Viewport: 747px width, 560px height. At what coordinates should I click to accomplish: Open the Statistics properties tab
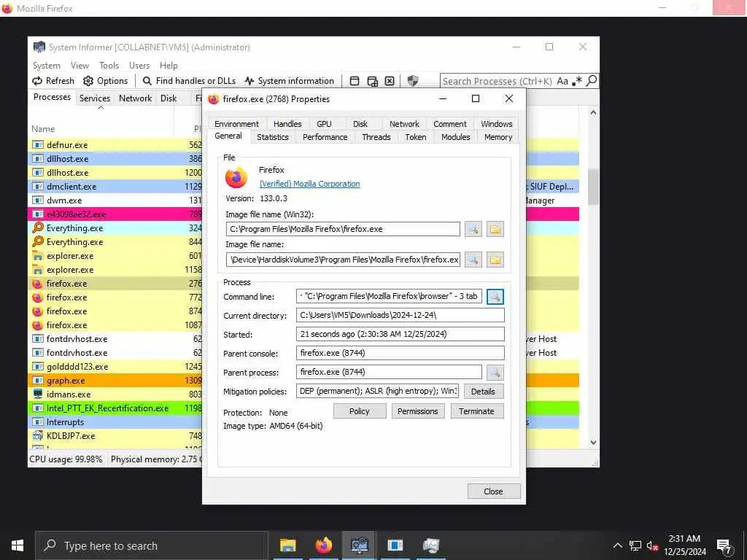tap(273, 137)
